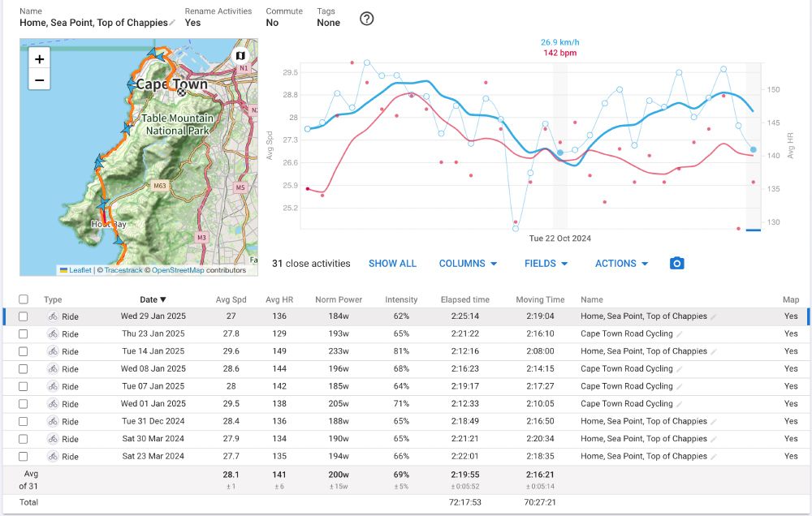Click the Sat 23 Mar 2024 ride checkbox
This screenshot has width=812, height=516.
click(x=24, y=457)
